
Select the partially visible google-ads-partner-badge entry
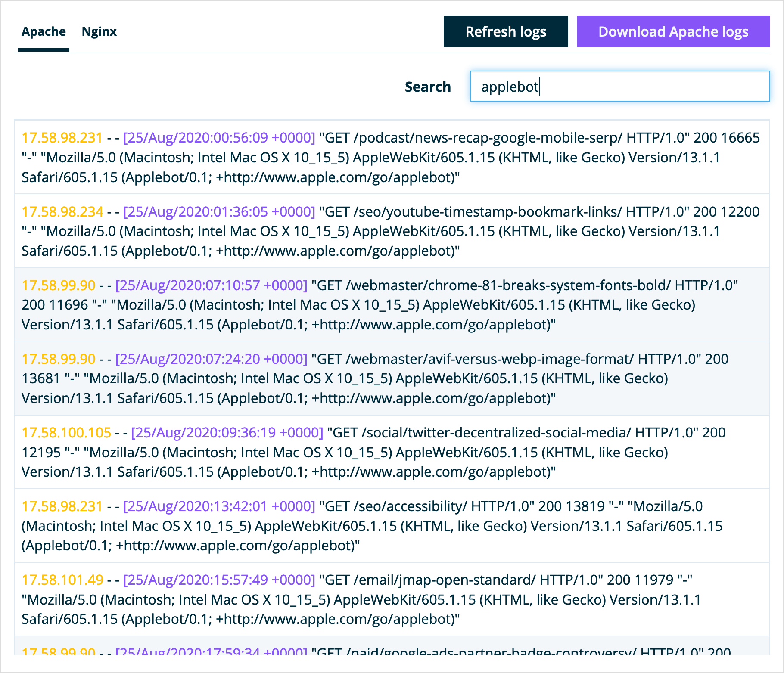point(392,646)
